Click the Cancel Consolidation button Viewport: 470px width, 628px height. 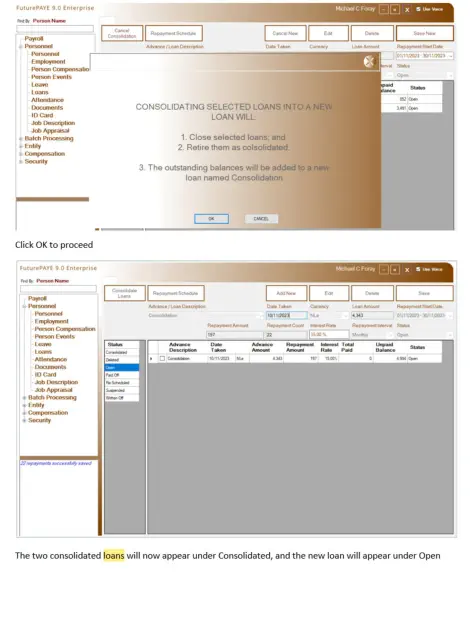[x=122, y=33]
